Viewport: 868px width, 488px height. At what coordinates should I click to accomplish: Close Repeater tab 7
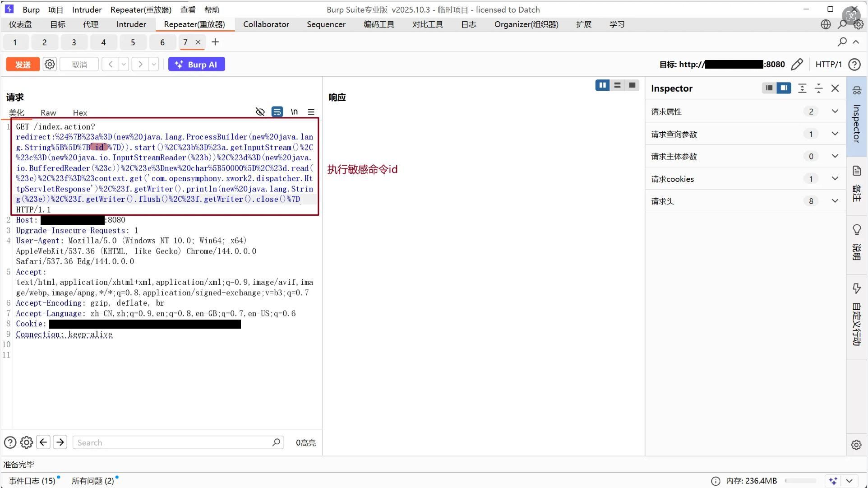[198, 42]
